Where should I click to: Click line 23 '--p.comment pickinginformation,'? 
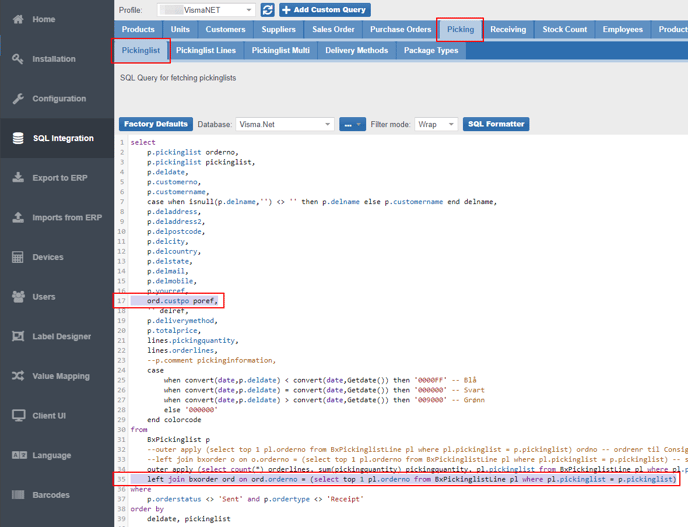point(211,360)
